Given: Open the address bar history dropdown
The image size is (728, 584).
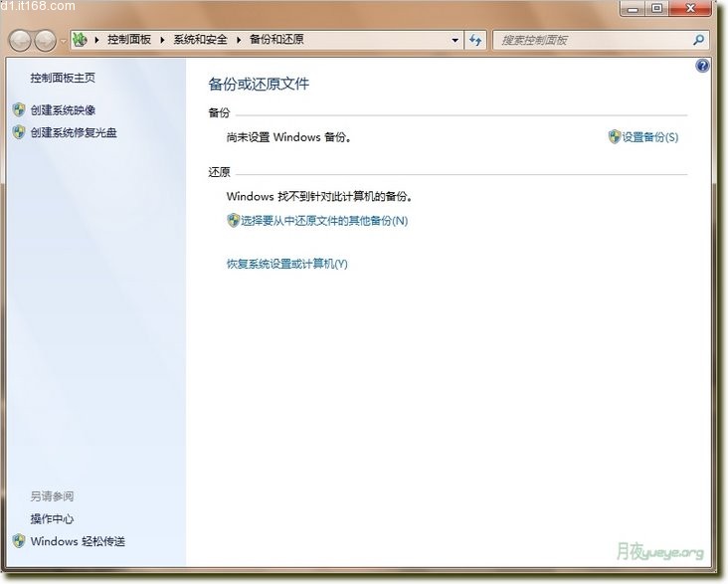Looking at the screenshot, I should [x=455, y=41].
